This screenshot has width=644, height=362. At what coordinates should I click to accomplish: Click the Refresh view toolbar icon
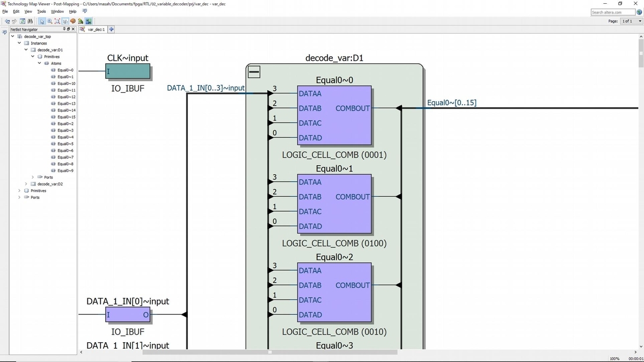click(23, 21)
